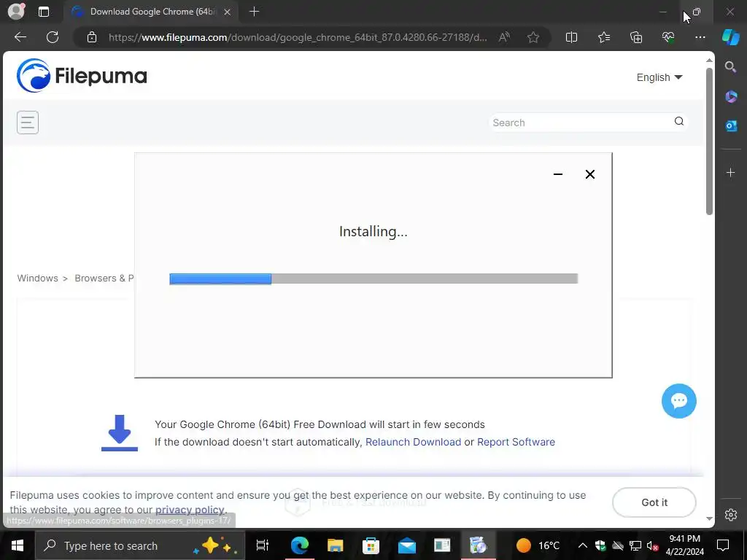The height and width of the screenshot is (560, 747).
Task: Open the notification center icon
Action: tap(723, 545)
